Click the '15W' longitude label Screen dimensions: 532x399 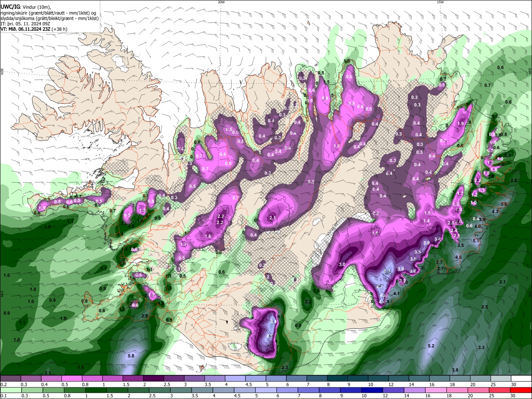[x=440, y=2]
